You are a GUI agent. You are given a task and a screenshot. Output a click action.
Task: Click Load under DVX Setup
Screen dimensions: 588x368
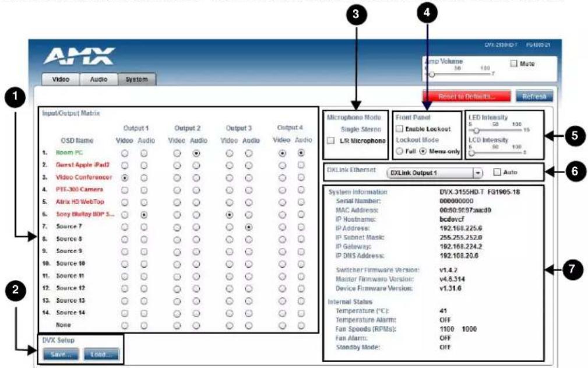coord(100,354)
